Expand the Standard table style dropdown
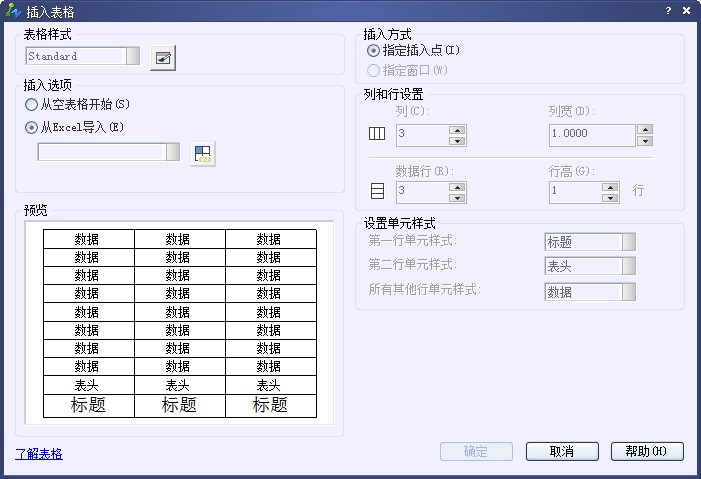The height and width of the screenshot is (479, 701). 132,57
